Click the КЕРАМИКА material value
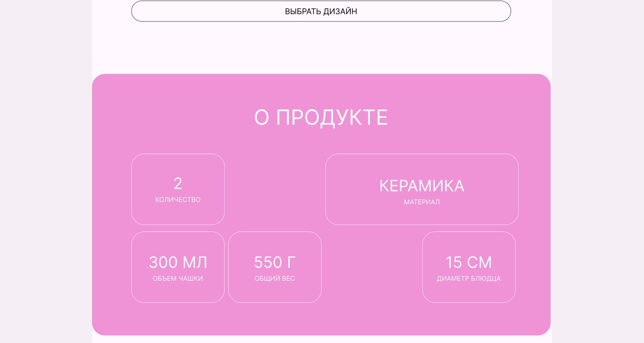644x343 pixels. click(x=422, y=186)
